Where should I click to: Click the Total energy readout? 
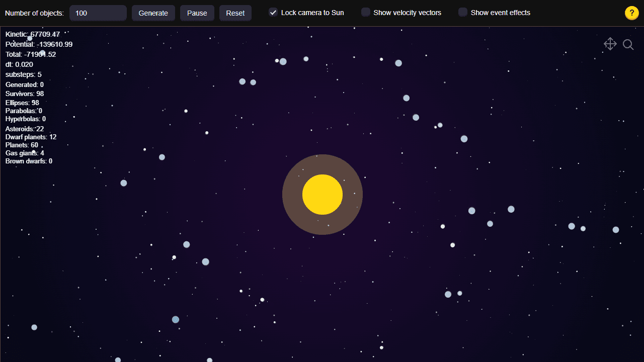coord(31,54)
